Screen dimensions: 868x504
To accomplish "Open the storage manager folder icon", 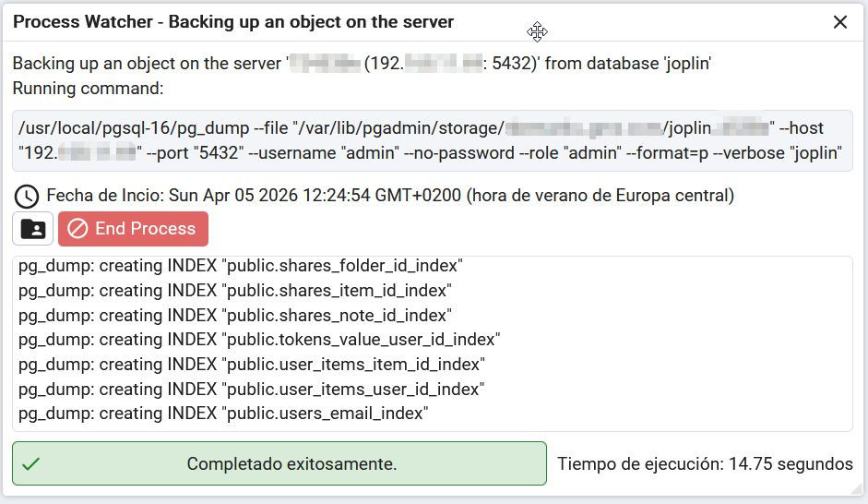I will pos(33,229).
